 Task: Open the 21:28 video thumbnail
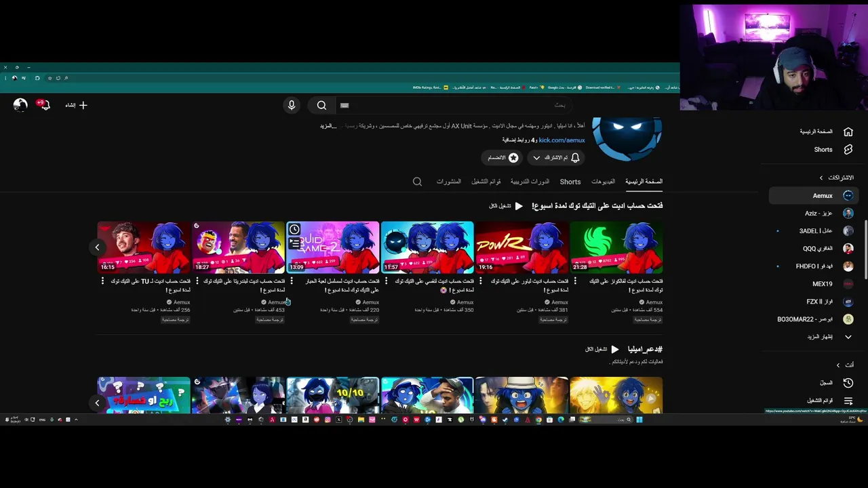[x=616, y=247]
